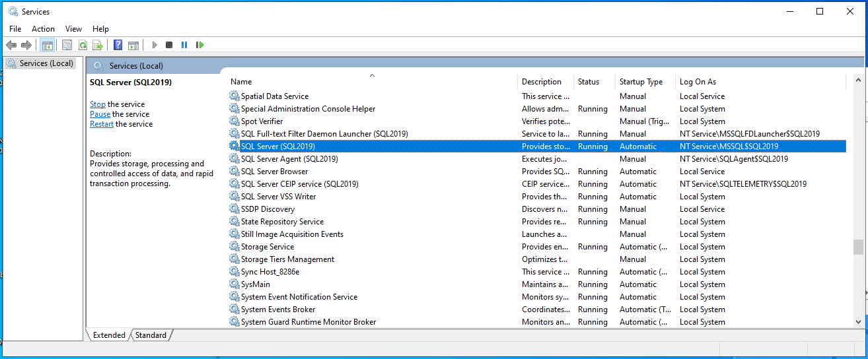Click NT Service\SQLTELEMETRY$SQL2019 log on value
This screenshot has width=868, height=359.
743,184
